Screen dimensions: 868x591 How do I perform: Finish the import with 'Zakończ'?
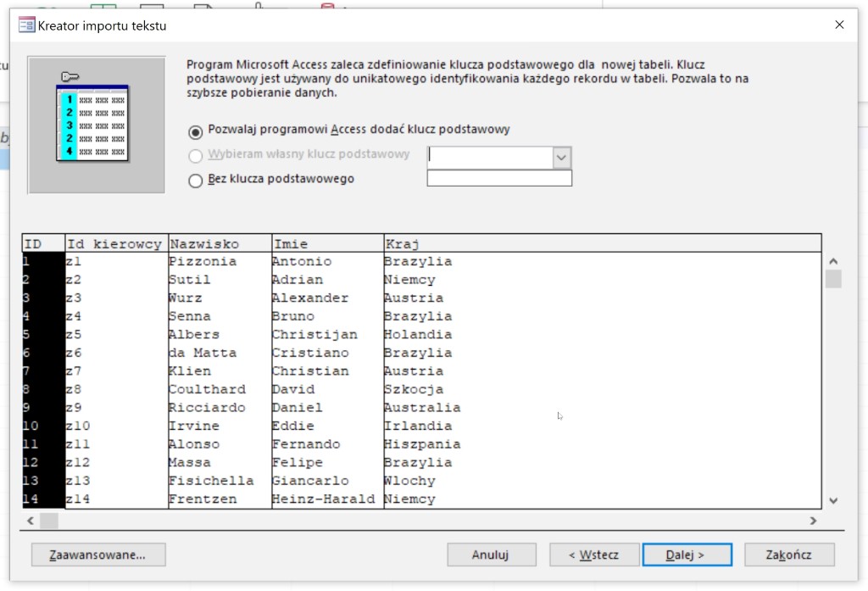pyautogui.click(x=788, y=555)
